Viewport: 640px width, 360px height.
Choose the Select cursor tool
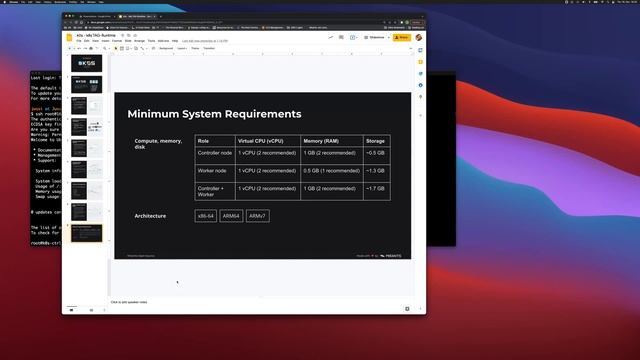tap(116, 49)
